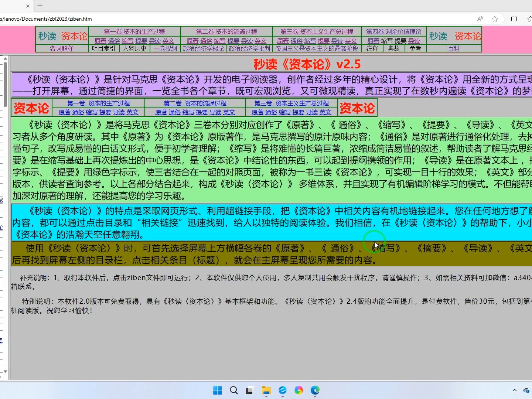Image resolution: width=532 pixels, height=399 pixels.
Task: Open the colorful Copilot taskbar icon
Action: tap(299, 390)
